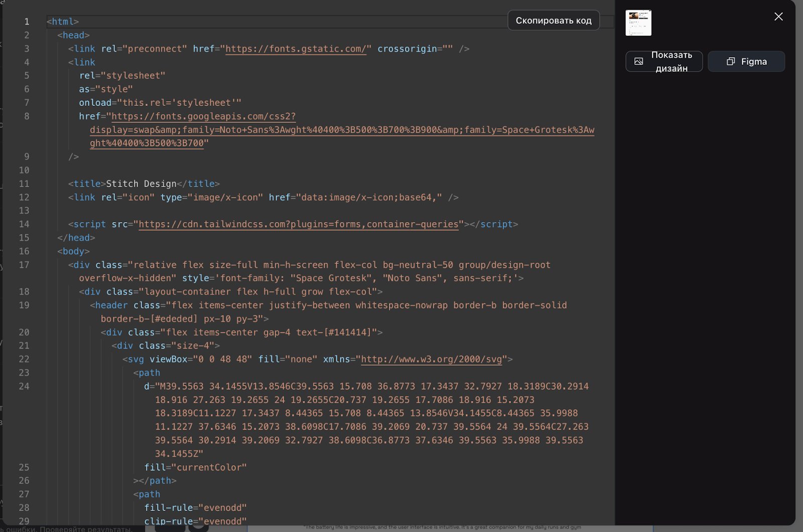Click the as="style" attribute line
This screenshot has height=532, width=803.
click(x=106, y=89)
